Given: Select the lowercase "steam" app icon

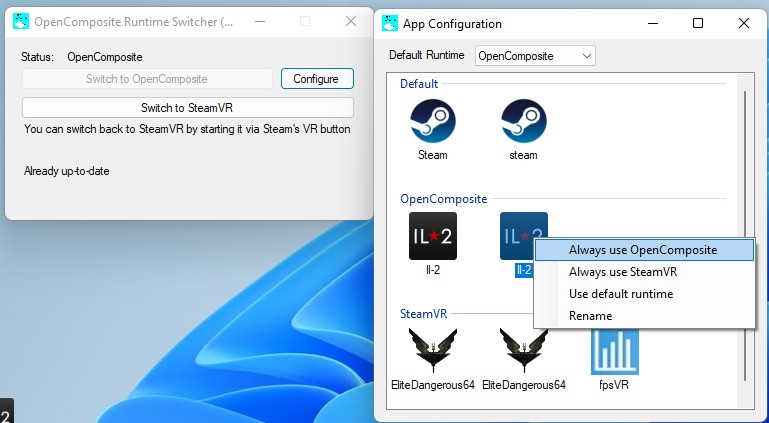Looking at the screenshot, I should [523, 121].
